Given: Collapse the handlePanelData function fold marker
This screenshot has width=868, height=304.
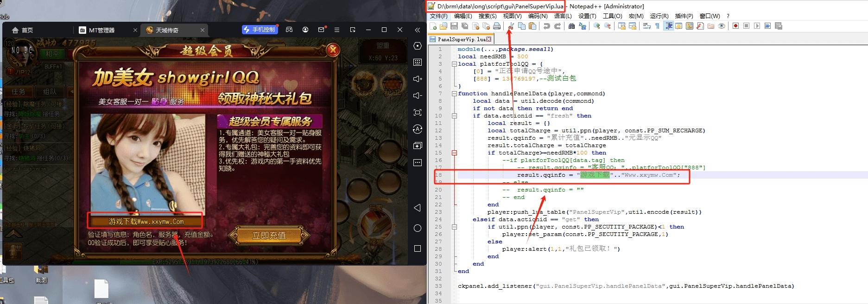Looking at the screenshot, I should 454,93.
